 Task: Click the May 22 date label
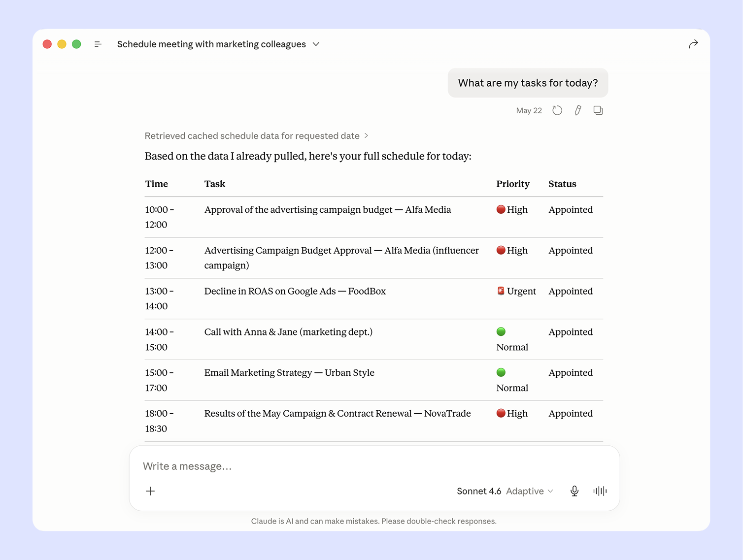529,110
